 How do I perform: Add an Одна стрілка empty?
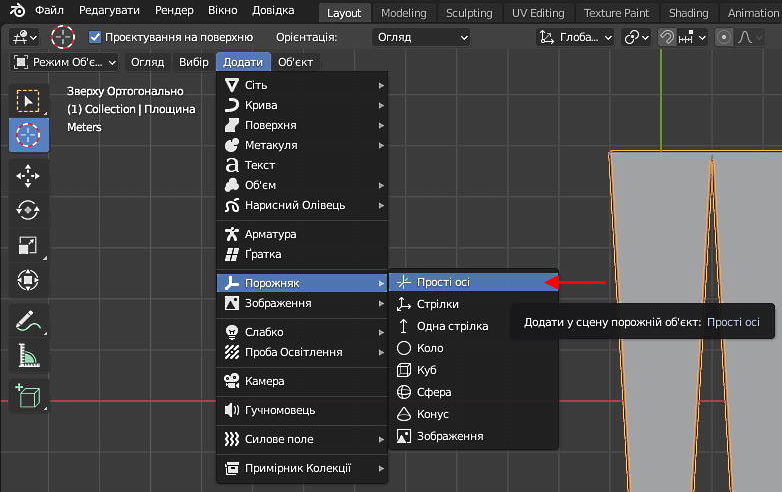(x=473, y=326)
